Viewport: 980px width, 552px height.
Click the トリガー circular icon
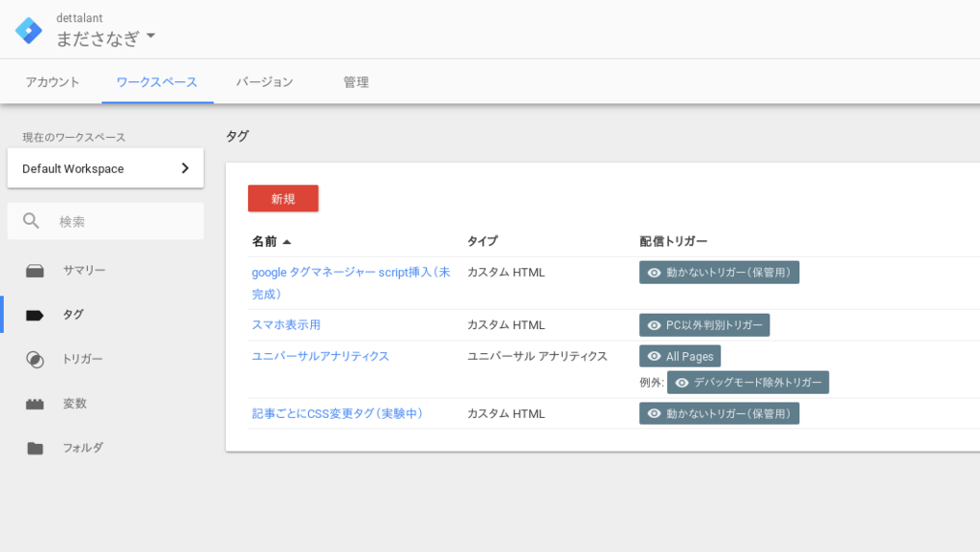click(35, 360)
